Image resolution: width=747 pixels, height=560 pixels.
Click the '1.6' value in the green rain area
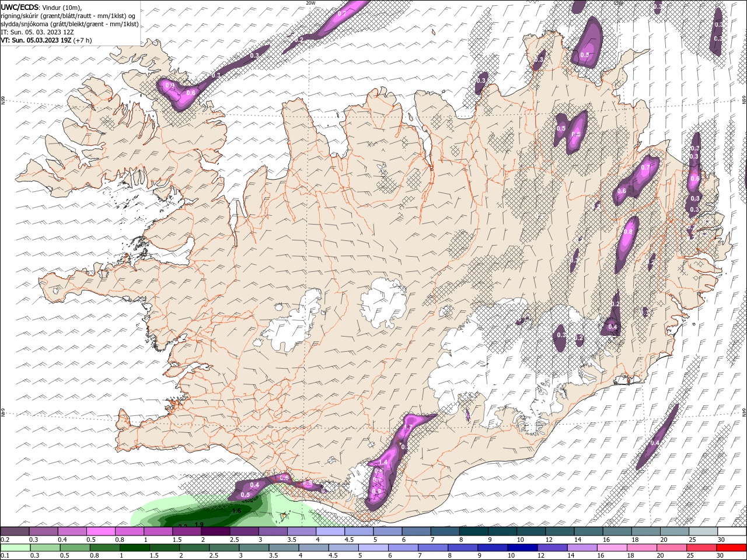tap(236, 510)
